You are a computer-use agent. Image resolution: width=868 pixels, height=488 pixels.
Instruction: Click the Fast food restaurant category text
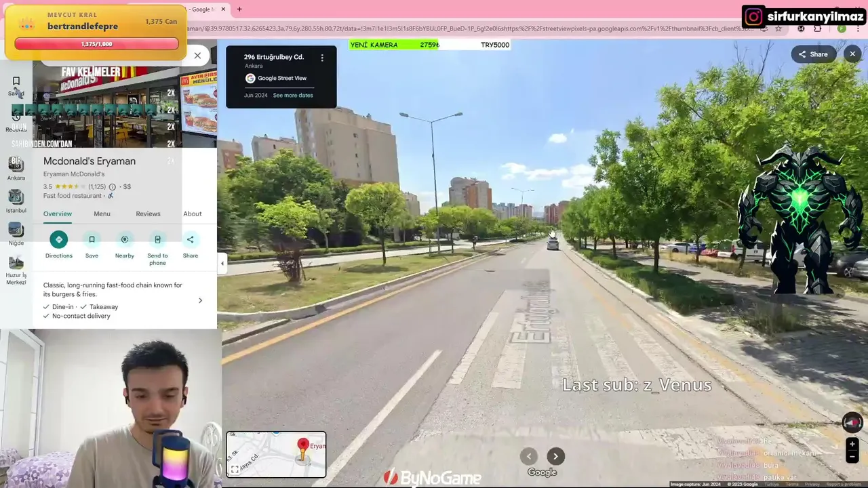pyautogui.click(x=73, y=196)
